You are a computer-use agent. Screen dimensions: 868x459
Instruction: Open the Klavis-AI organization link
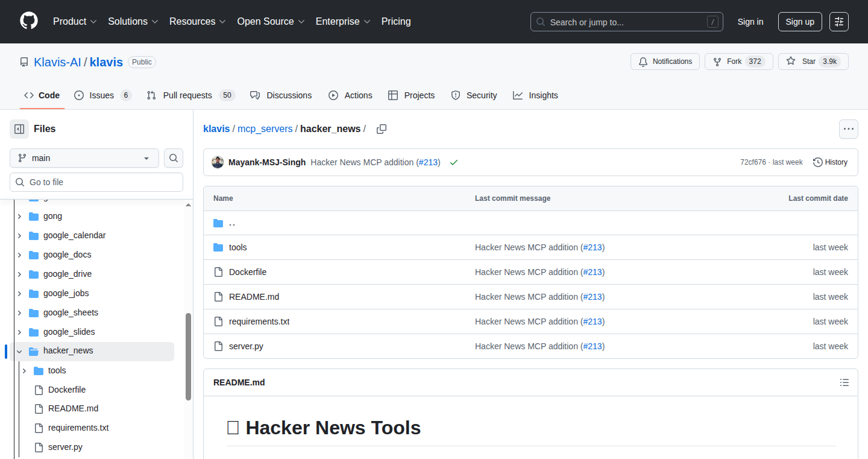point(57,62)
